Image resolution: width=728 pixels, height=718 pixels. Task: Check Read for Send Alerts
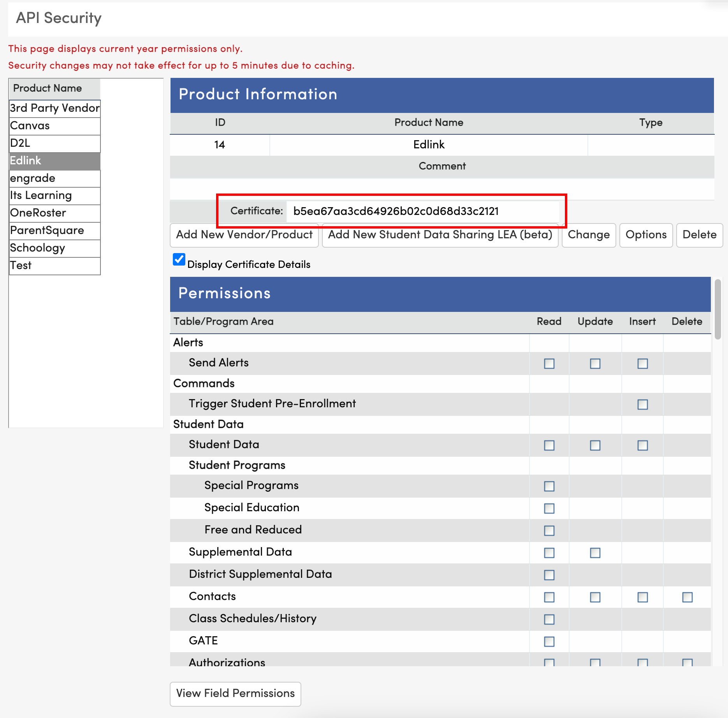pos(549,363)
